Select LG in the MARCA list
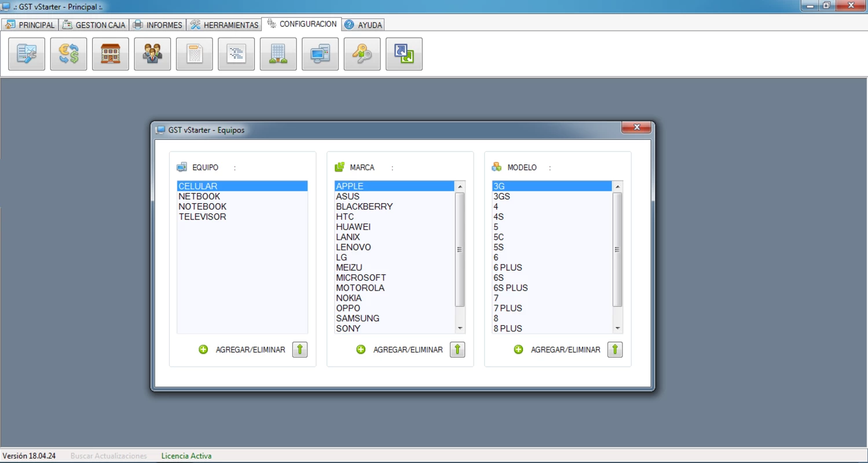This screenshot has width=868, height=463. 395,258
